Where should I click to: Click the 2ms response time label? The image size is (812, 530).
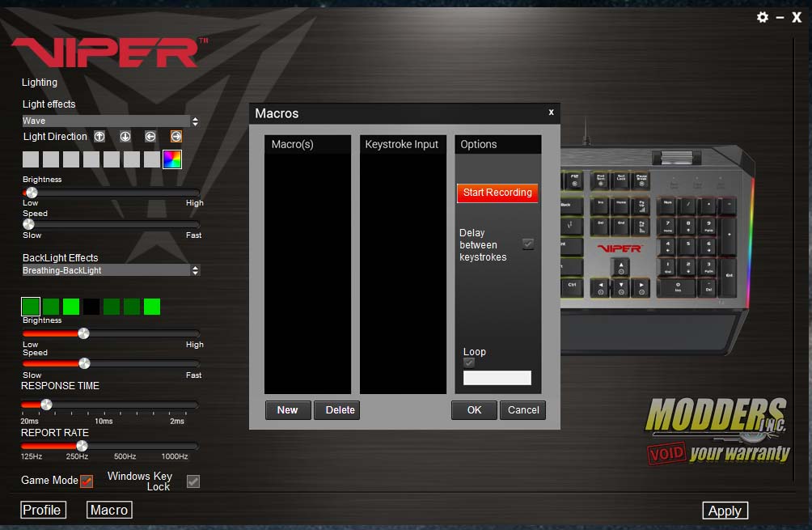coord(177,422)
